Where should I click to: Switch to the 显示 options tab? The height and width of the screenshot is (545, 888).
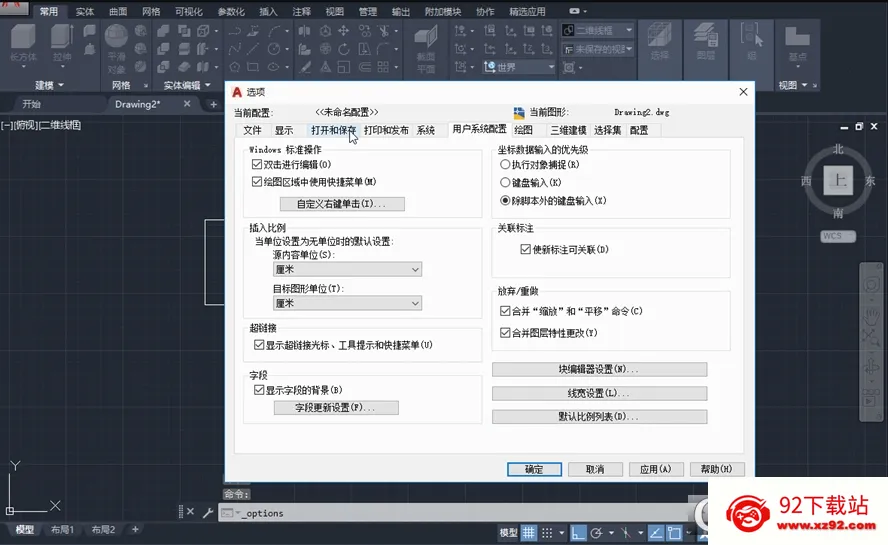point(284,130)
